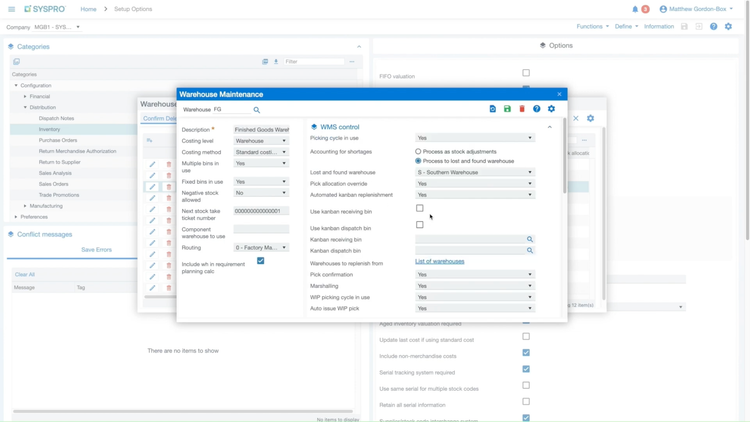The image size is (750, 422).
Task: Collapse the WMS control section
Action: click(x=550, y=127)
